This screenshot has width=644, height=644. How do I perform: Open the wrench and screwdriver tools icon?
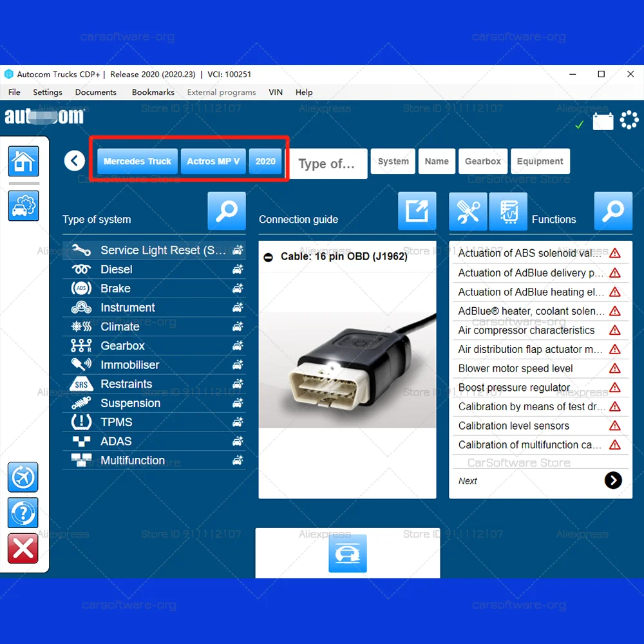click(x=468, y=211)
